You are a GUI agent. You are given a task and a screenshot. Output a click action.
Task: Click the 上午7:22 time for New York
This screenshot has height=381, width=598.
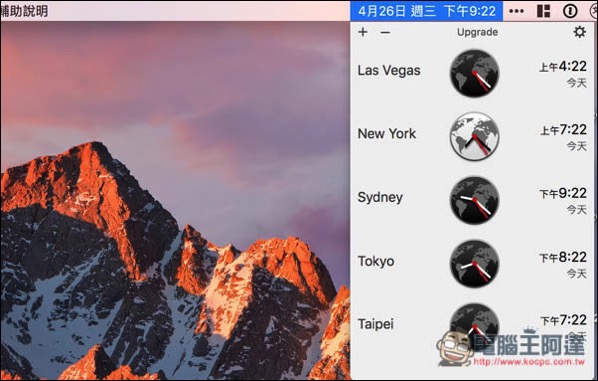tap(563, 130)
